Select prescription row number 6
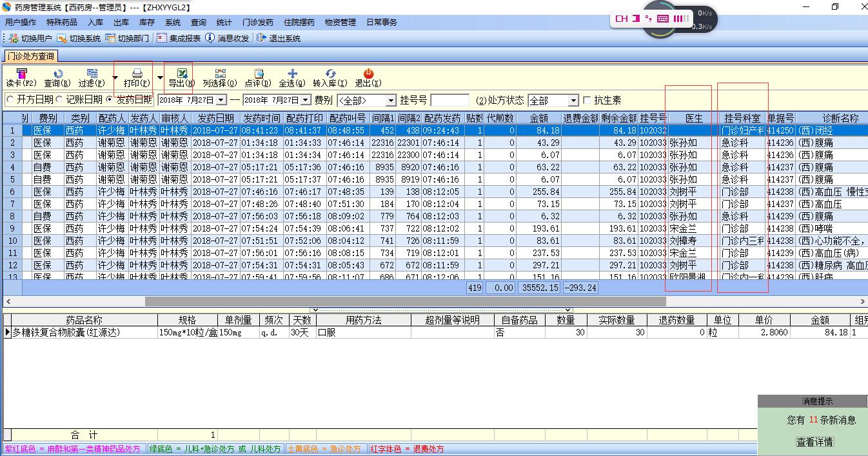 point(12,192)
